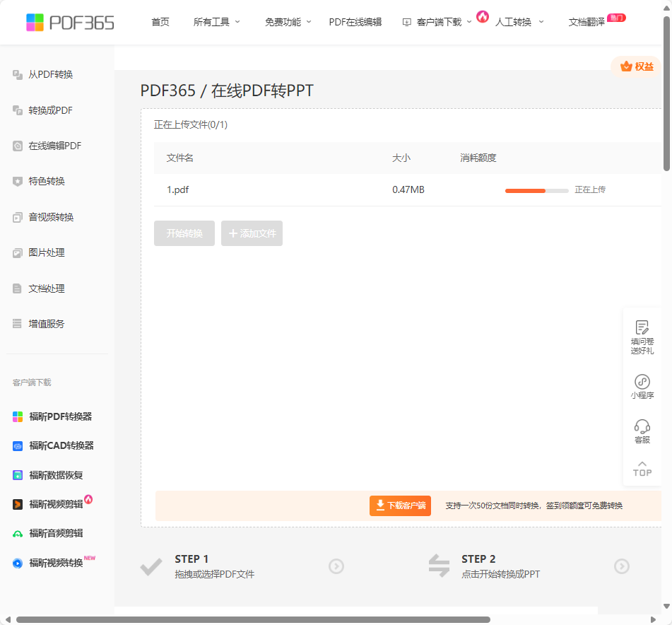Open the 免费功能 menu
The image size is (672, 625).
pos(283,22)
